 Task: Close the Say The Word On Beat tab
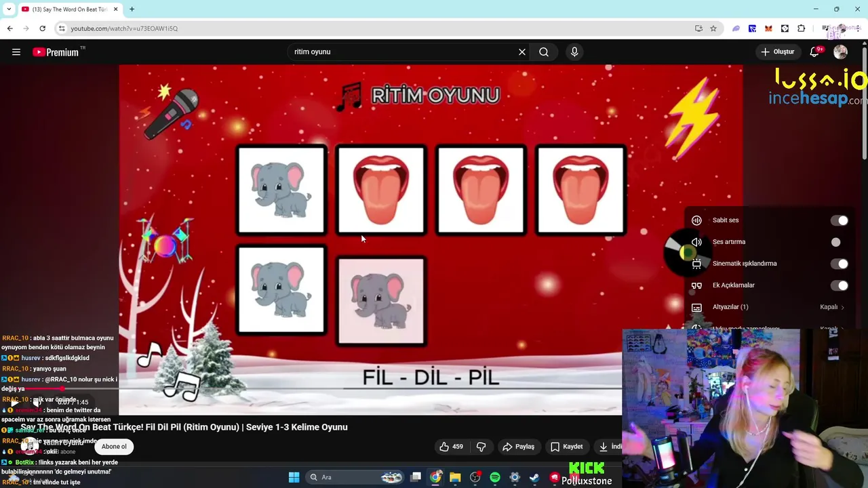[x=115, y=9]
